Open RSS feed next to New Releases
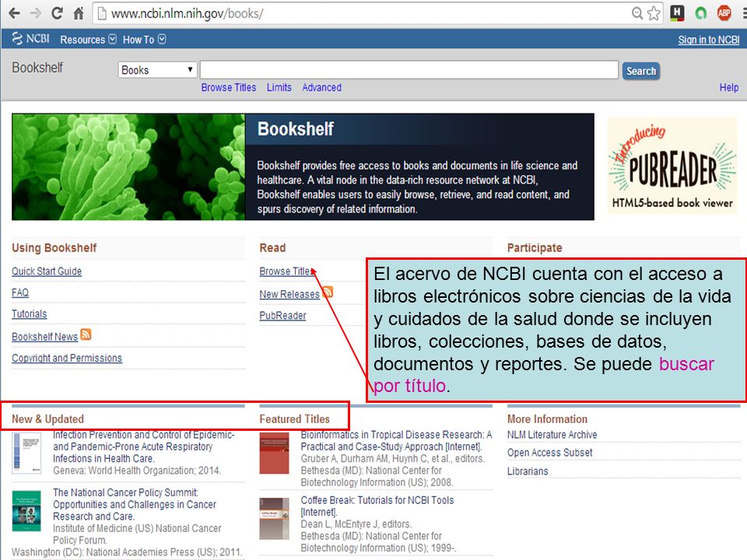 pos(328,292)
